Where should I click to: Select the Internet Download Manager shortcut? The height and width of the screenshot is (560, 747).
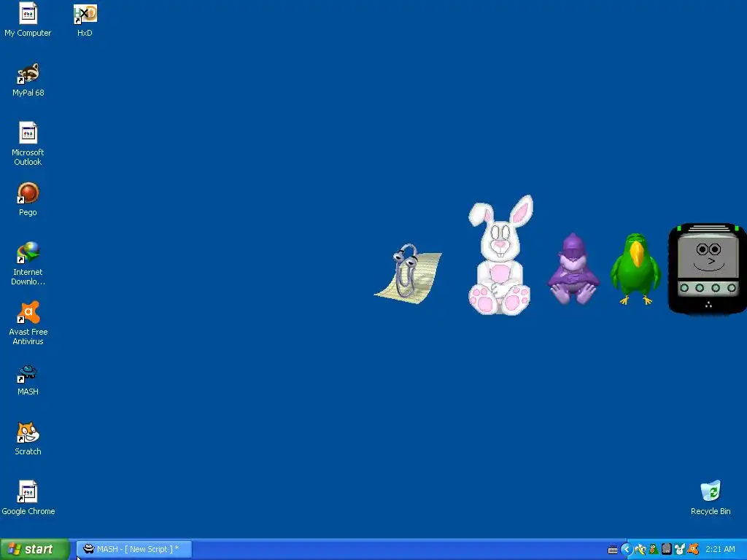[x=28, y=263]
